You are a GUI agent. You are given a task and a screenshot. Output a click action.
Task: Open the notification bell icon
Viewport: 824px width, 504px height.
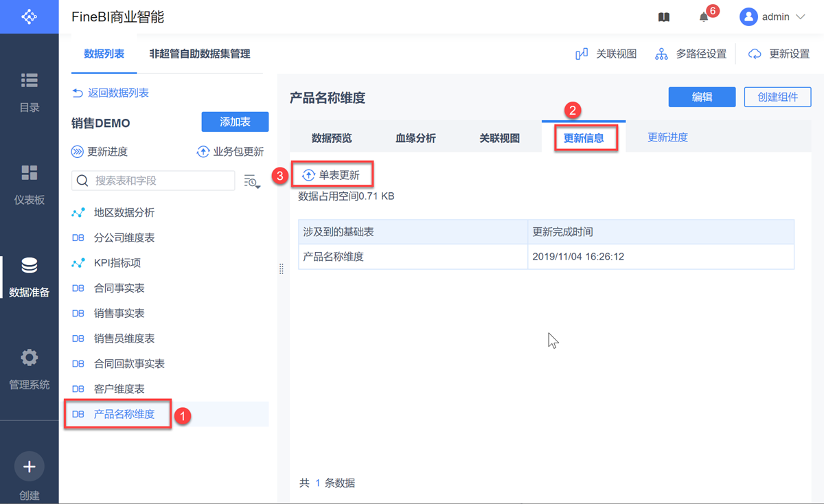(704, 17)
